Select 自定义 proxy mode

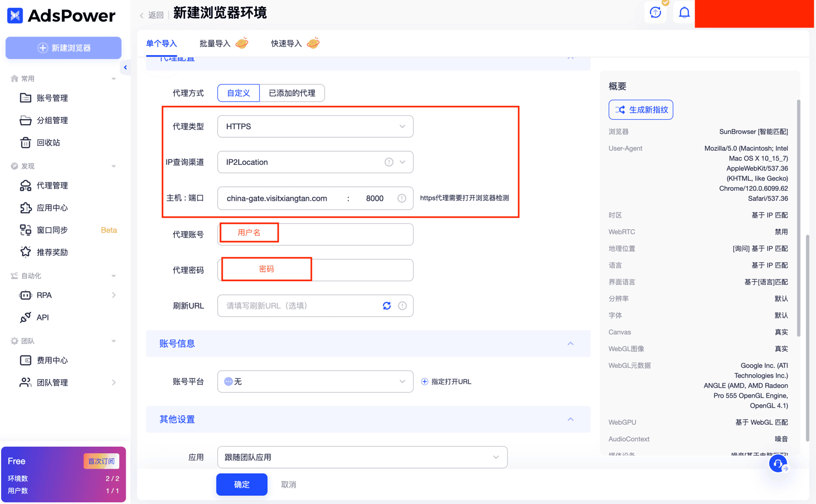[x=238, y=93]
